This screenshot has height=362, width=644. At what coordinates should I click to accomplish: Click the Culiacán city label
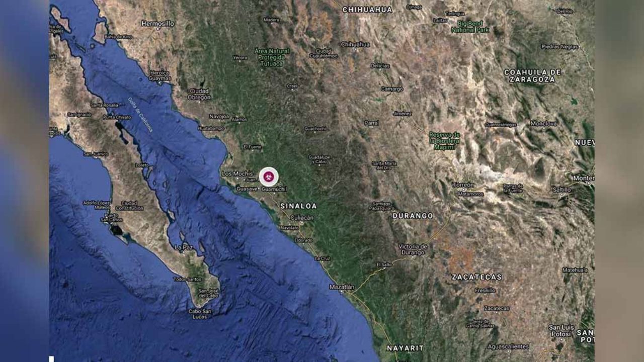pyautogui.click(x=302, y=218)
